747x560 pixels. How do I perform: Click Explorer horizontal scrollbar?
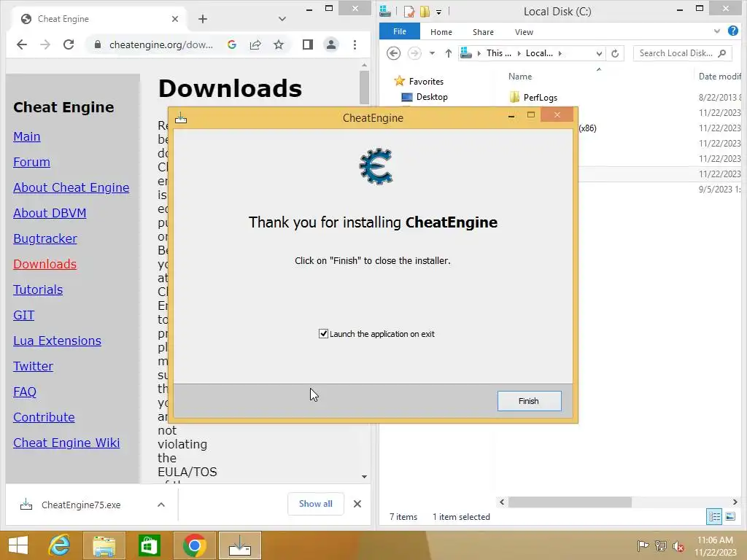click(570, 502)
